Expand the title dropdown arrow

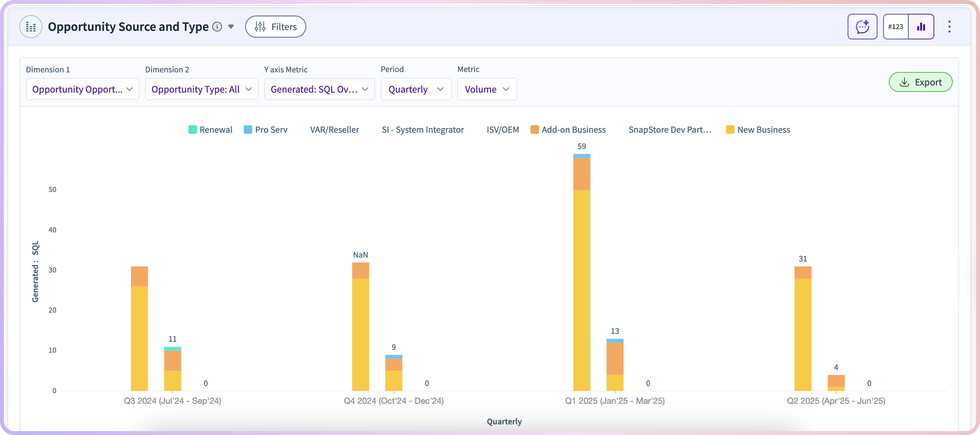231,27
